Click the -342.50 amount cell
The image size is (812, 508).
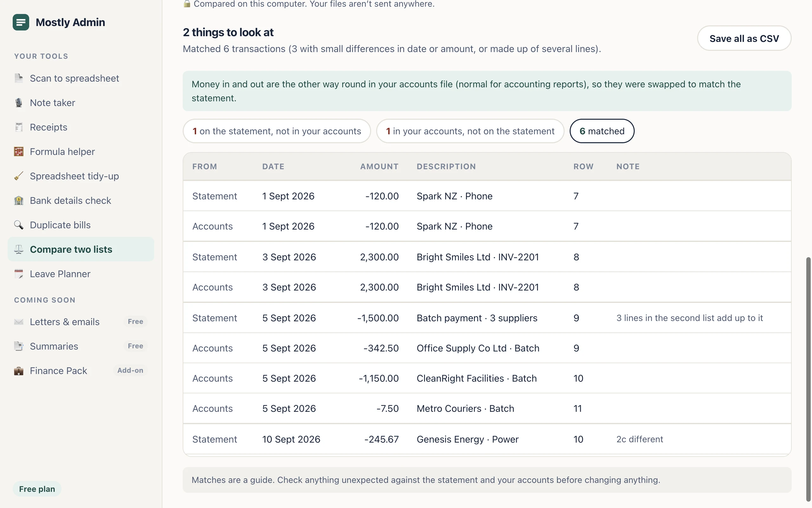pos(381,348)
